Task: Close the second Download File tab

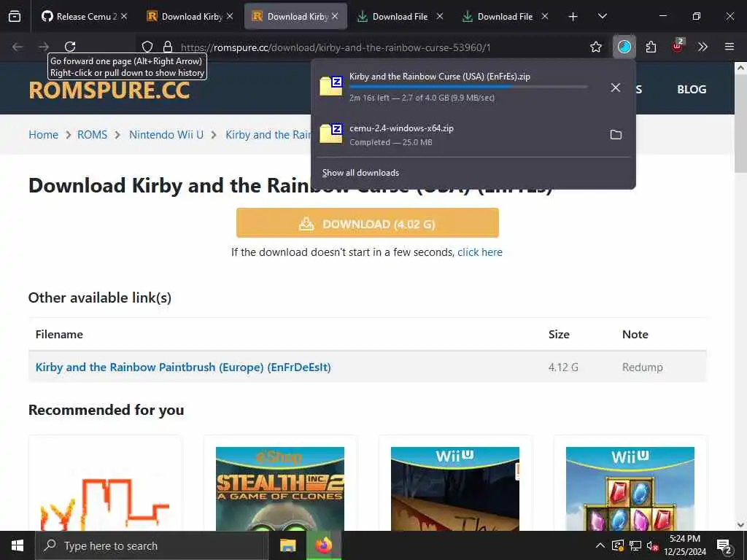Action: [x=545, y=16]
